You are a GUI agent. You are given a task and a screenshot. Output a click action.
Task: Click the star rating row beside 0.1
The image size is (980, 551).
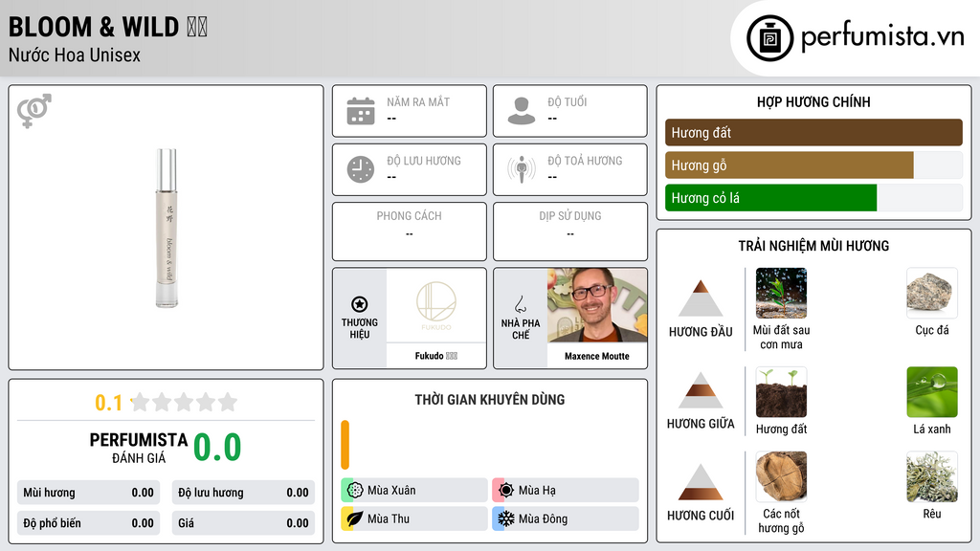point(184,402)
